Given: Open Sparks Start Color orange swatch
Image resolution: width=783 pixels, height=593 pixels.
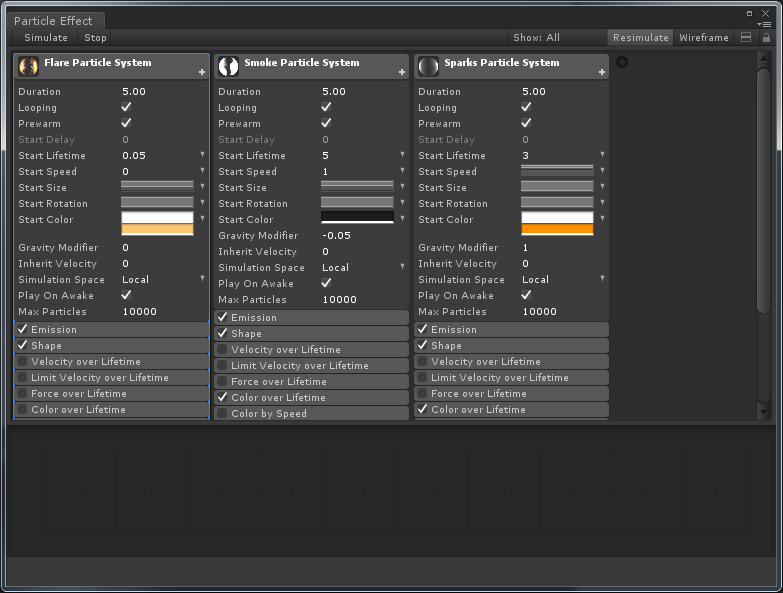Looking at the screenshot, I should point(557,230).
